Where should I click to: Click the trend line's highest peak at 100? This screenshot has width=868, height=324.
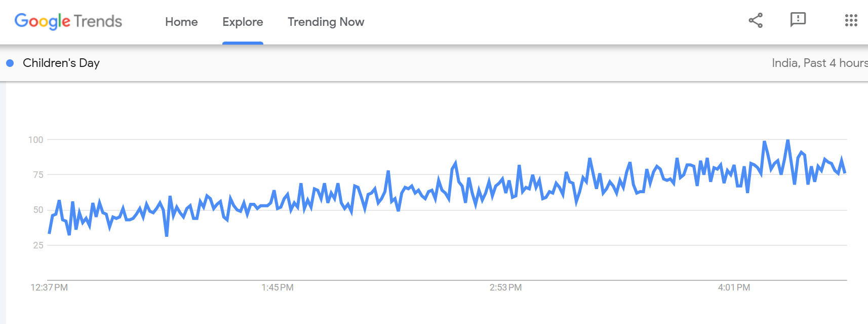tap(787, 140)
